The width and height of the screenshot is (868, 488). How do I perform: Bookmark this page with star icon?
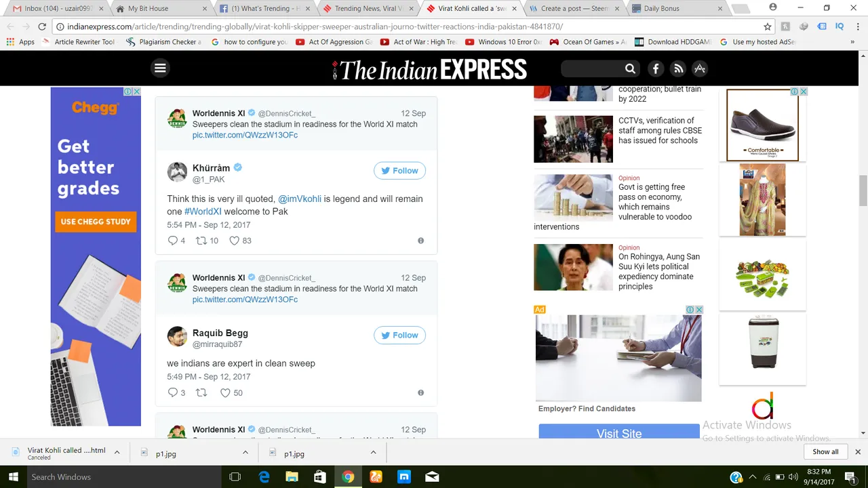(x=768, y=26)
